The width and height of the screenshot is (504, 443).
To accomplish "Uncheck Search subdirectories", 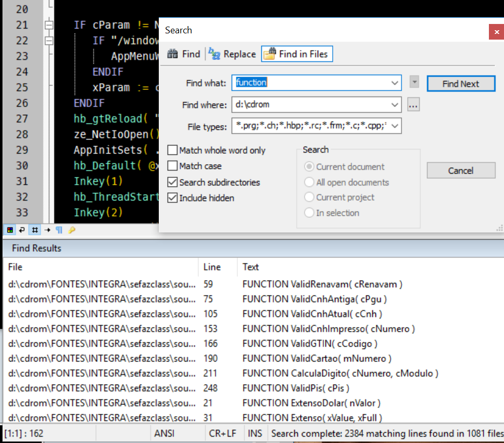I will click(x=172, y=182).
